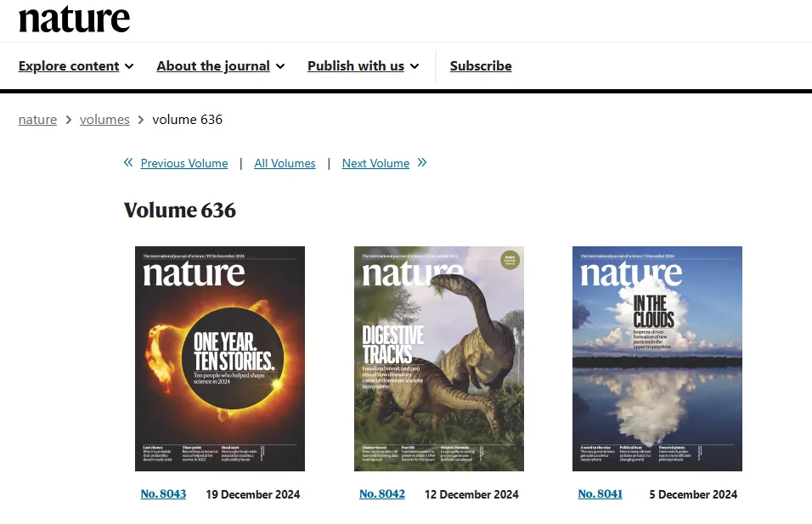This screenshot has height=524, width=812.
Task: Click the double-right arrow after Next Volume
Action: pyautogui.click(x=422, y=162)
